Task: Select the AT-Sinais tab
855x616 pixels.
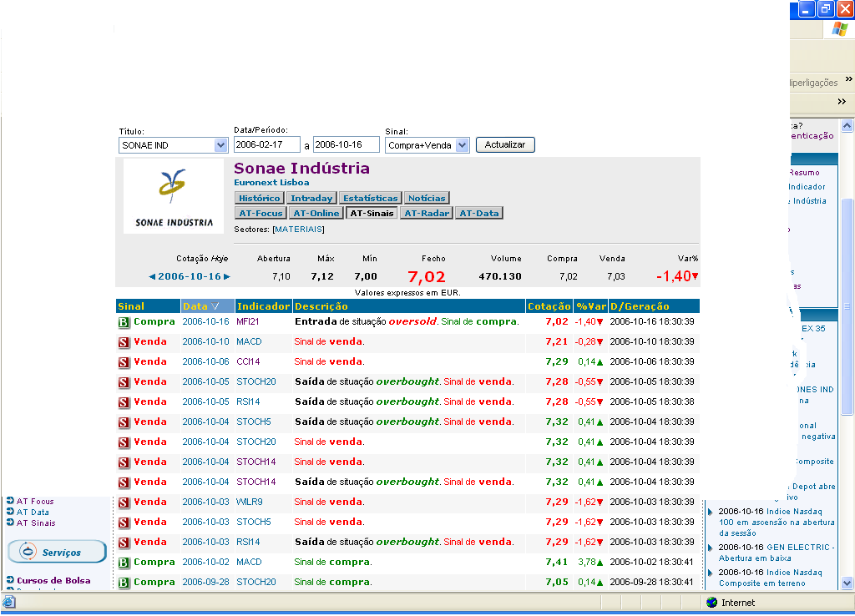Action: 372,213
